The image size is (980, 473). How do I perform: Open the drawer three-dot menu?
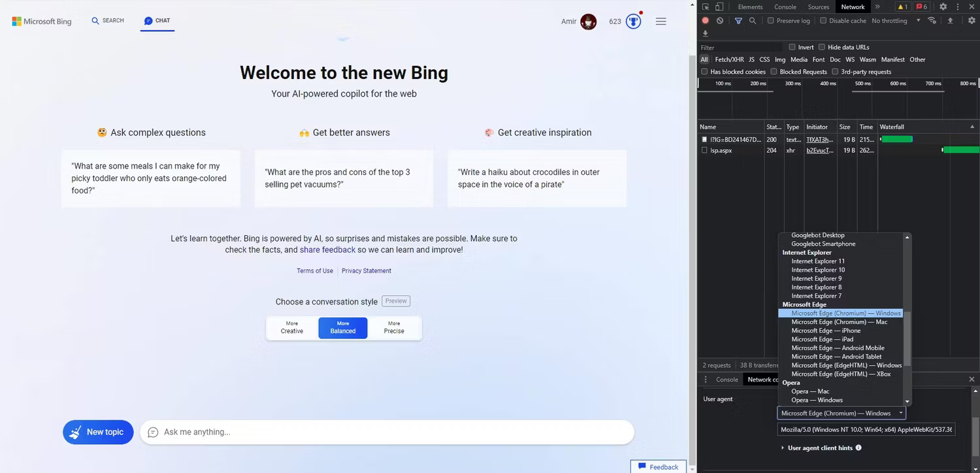click(x=705, y=379)
